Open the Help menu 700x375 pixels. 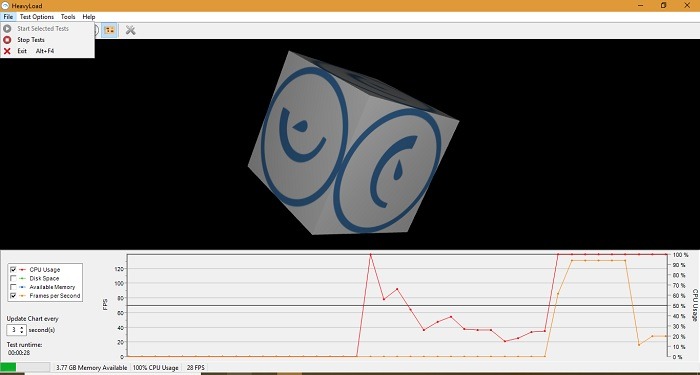[x=89, y=17]
